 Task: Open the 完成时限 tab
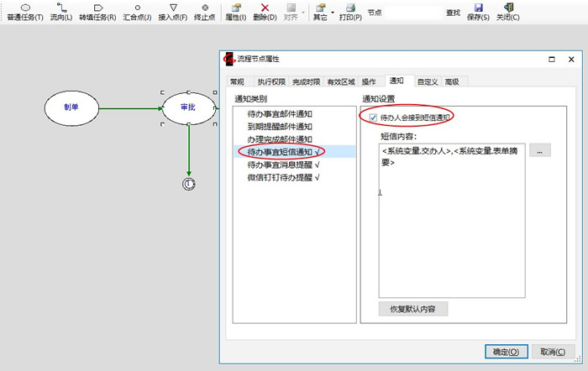click(307, 81)
